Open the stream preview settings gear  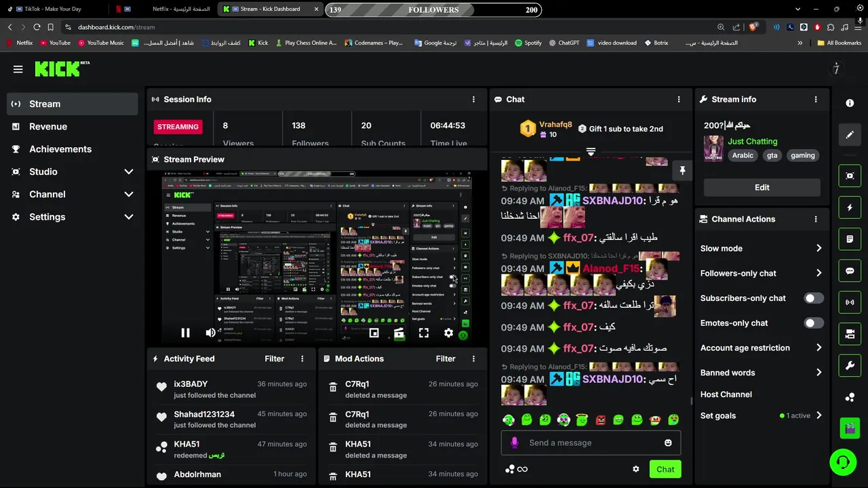point(448,333)
